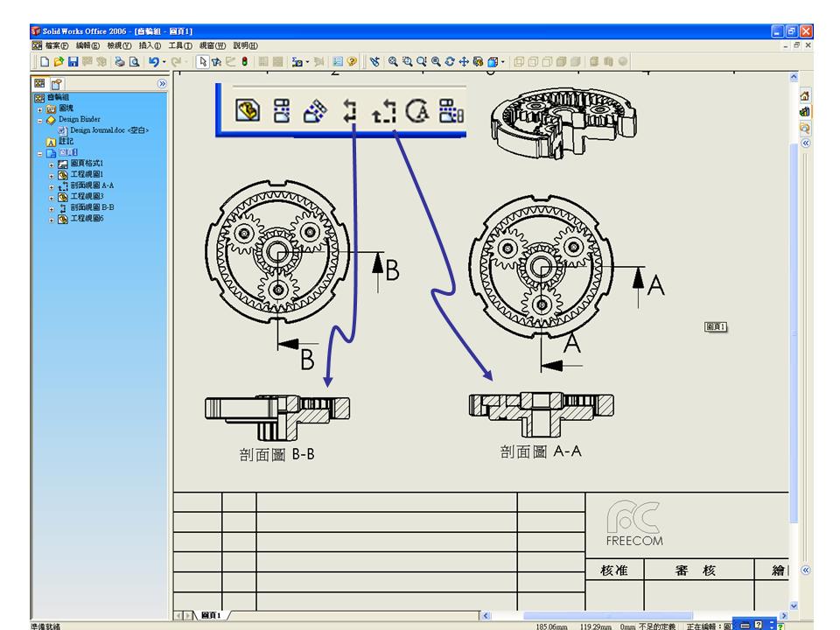Expand the 剖面視圖 B-B node
This screenshot has height=630, width=840.
click(52, 209)
